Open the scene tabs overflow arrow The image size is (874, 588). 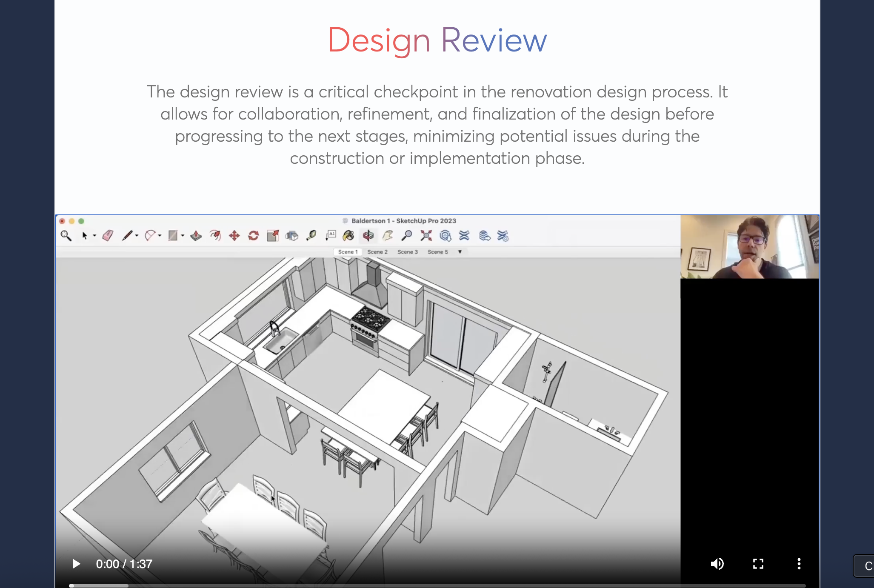pyautogui.click(x=460, y=252)
